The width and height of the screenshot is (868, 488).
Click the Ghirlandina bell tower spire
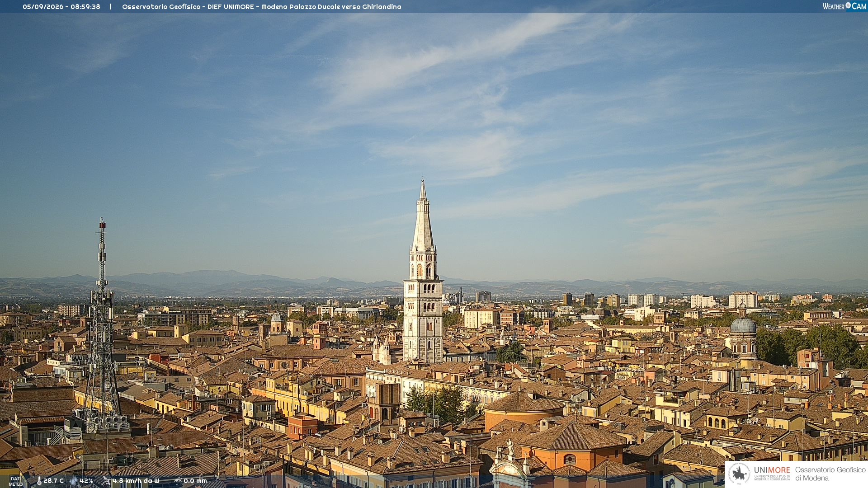click(423, 217)
